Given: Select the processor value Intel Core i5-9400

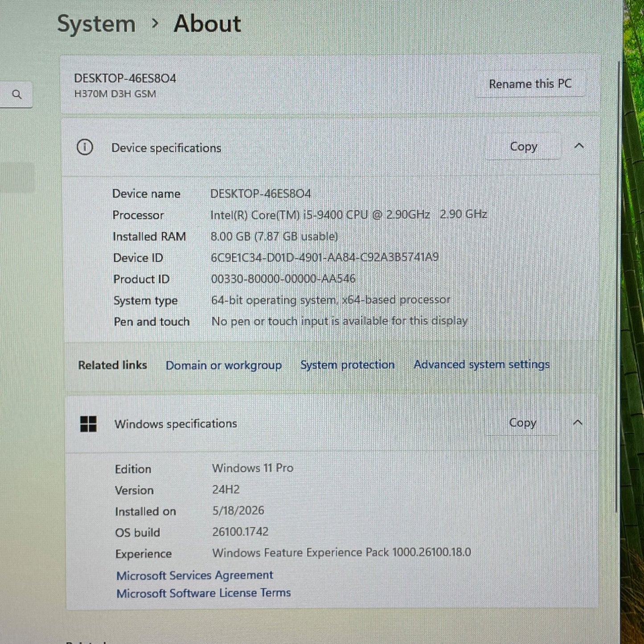Looking at the screenshot, I should [349, 214].
